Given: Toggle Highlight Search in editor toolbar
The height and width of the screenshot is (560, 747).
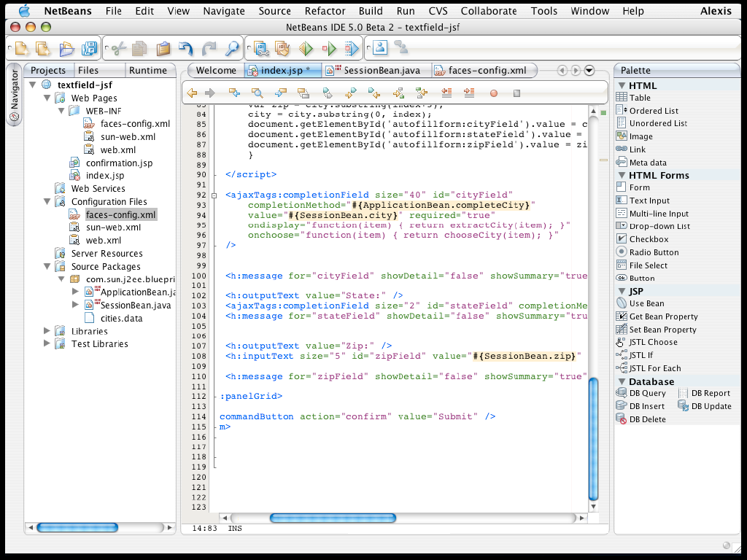Looking at the screenshot, I should coord(303,93).
